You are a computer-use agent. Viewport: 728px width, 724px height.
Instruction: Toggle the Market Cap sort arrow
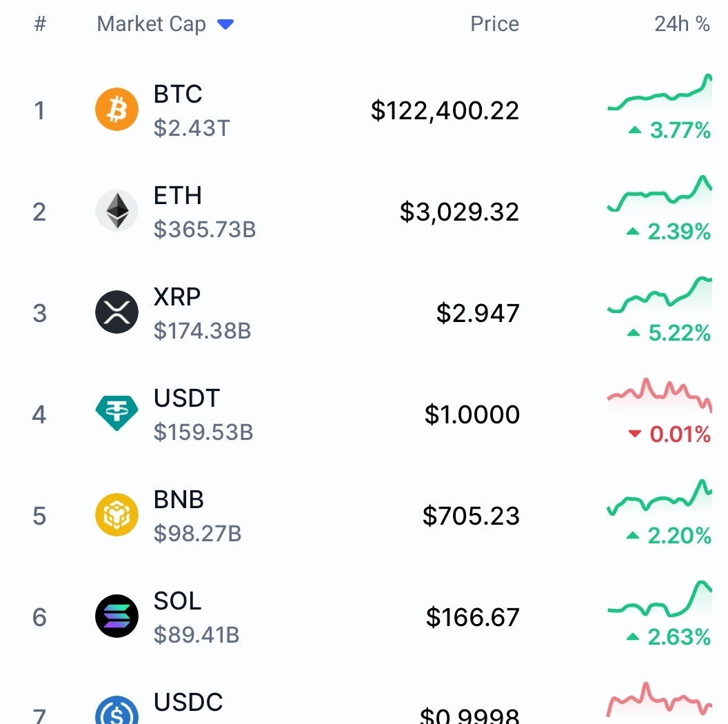pos(225,24)
